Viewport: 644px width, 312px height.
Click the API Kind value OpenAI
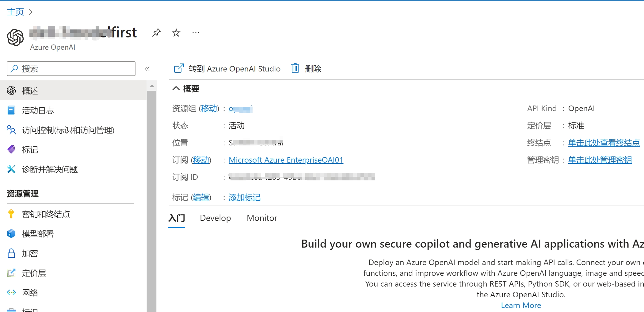581,108
